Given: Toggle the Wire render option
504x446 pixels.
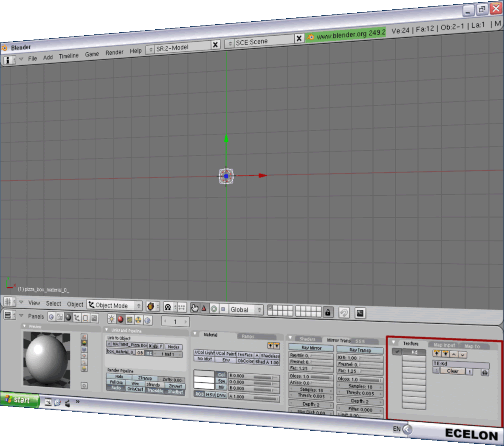Looking at the screenshot, I should click(135, 383).
